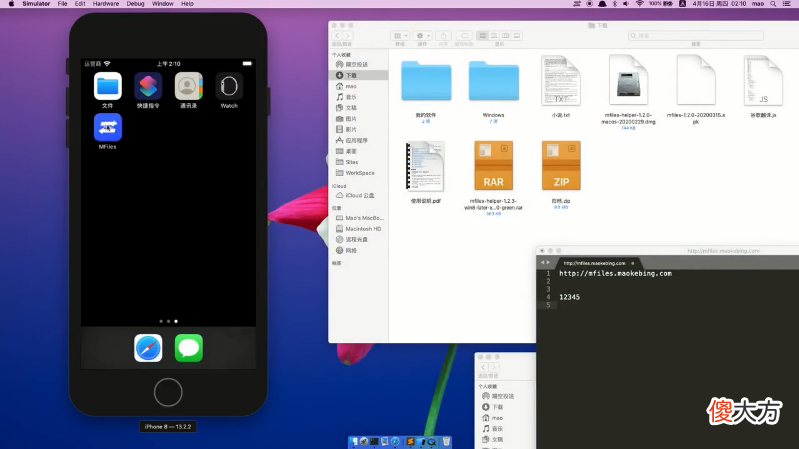
Task: Open the Debug menu in menu bar
Action: (x=135, y=4)
